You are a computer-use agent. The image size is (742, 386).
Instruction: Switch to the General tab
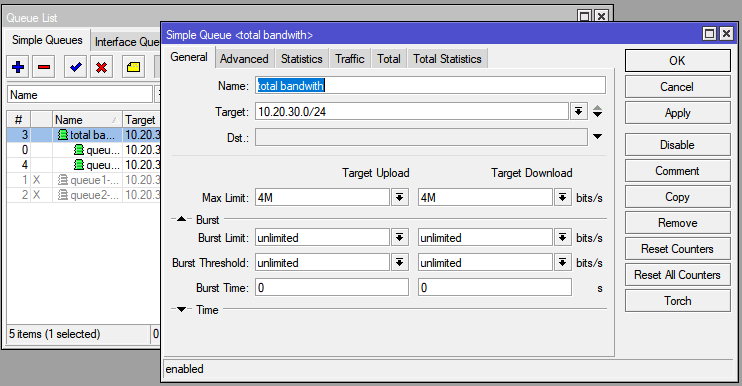pos(189,57)
